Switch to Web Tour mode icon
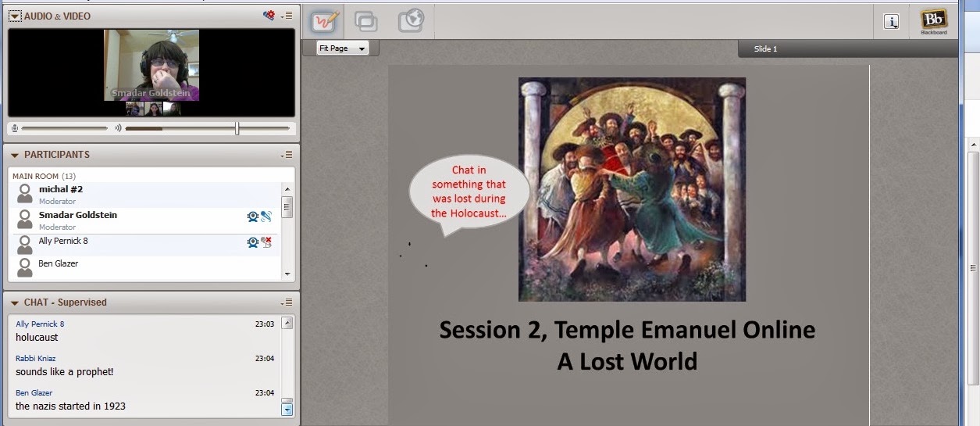The height and width of the screenshot is (426, 980). [x=411, y=21]
